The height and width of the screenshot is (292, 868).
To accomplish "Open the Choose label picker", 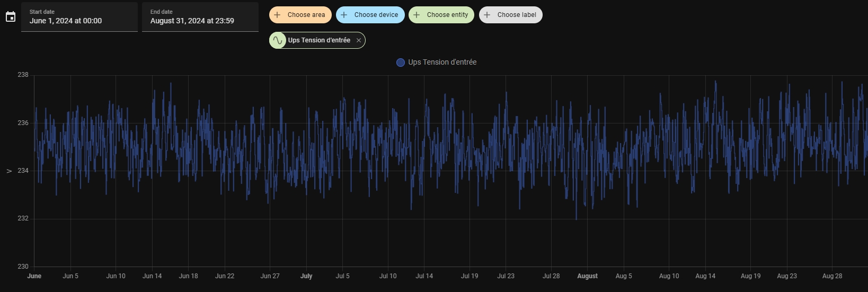I will pyautogui.click(x=511, y=15).
